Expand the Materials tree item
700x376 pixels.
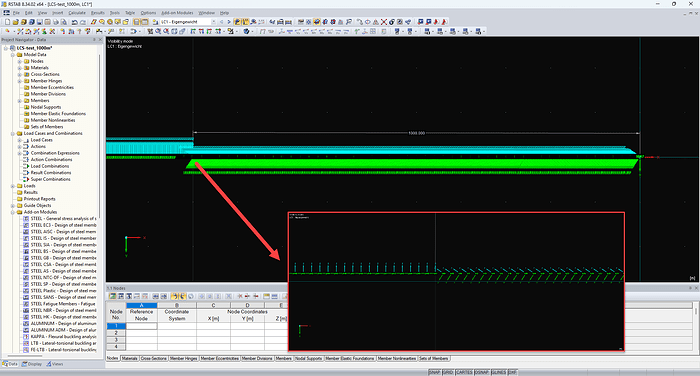coord(20,68)
